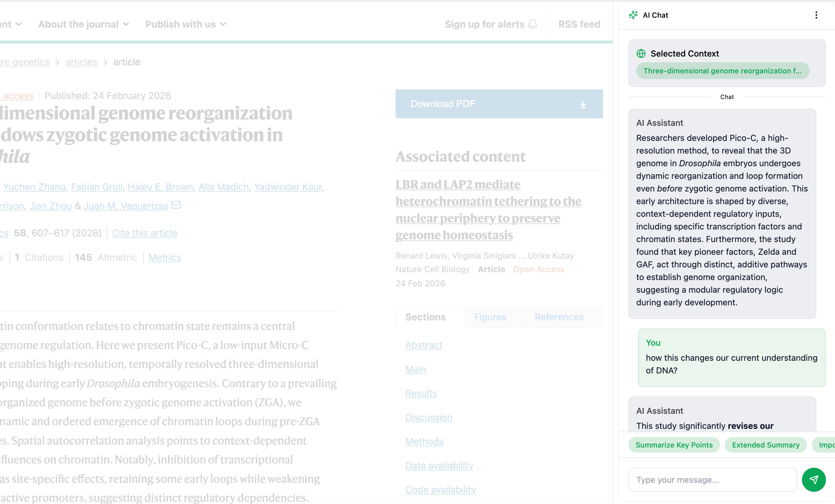Click the Three-dimensional genome reorganization context chip
This screenshot has width=835, height=504.
pyautogui.click(x=722, y=71)
